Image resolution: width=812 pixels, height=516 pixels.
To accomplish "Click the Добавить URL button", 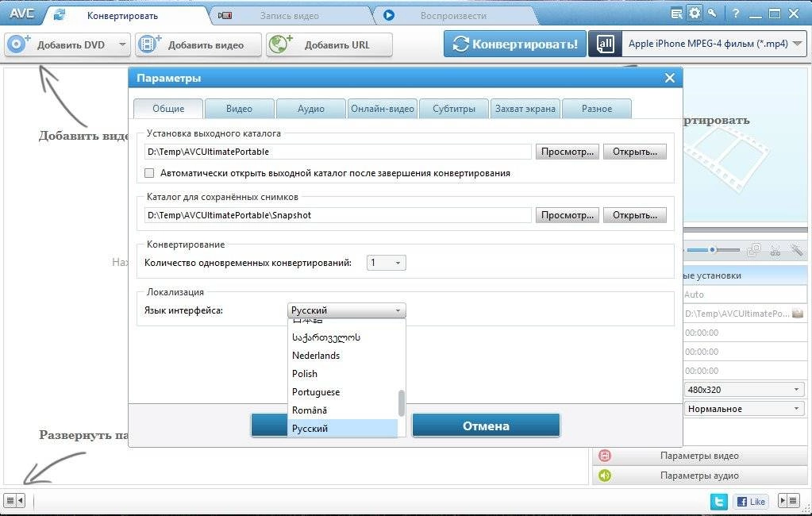I will 329,44.
